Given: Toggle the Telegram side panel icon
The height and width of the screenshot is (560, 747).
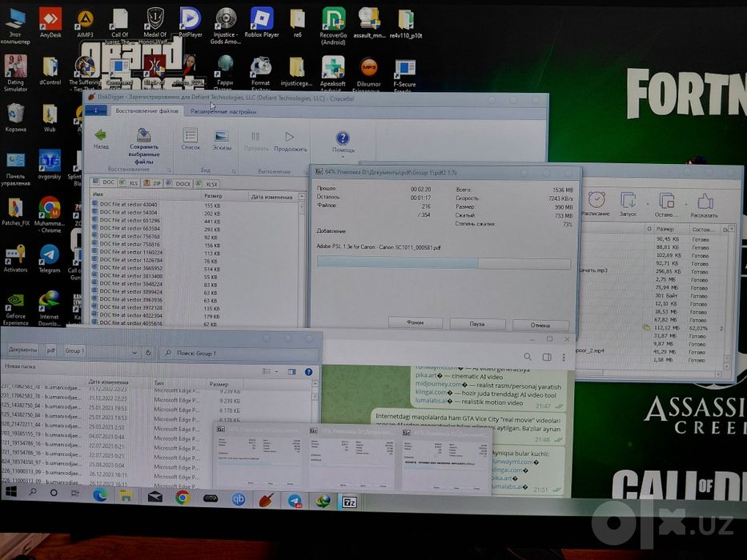Looking at the screenshot, I should click(x=546, y=357).
